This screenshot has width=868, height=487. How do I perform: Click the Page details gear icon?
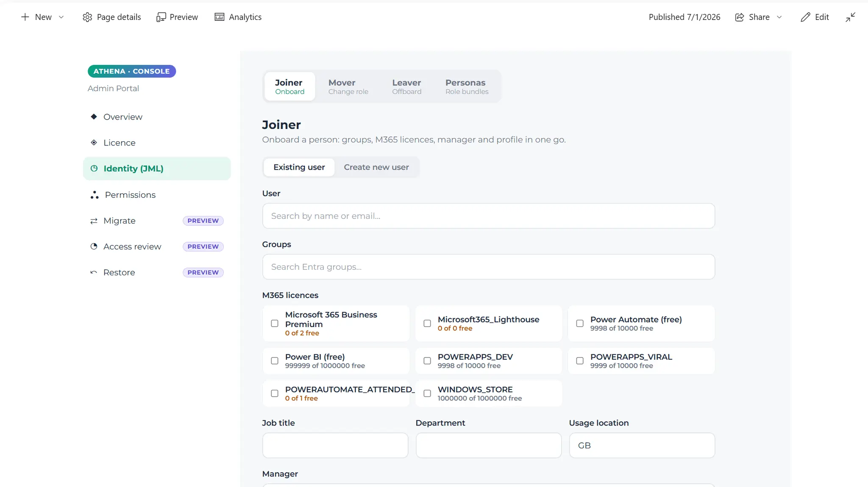(87, 17)
